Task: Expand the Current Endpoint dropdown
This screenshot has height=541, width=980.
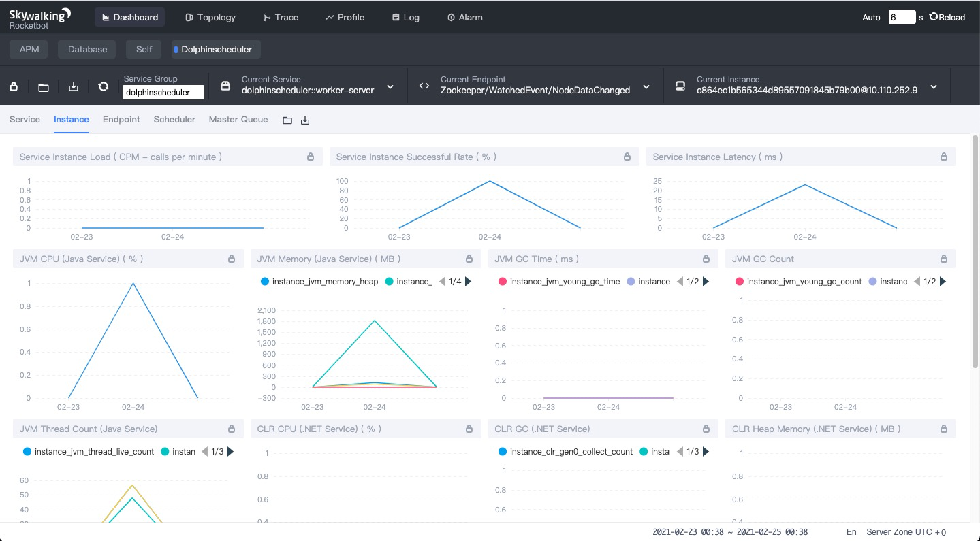Action: coord(646,86)
